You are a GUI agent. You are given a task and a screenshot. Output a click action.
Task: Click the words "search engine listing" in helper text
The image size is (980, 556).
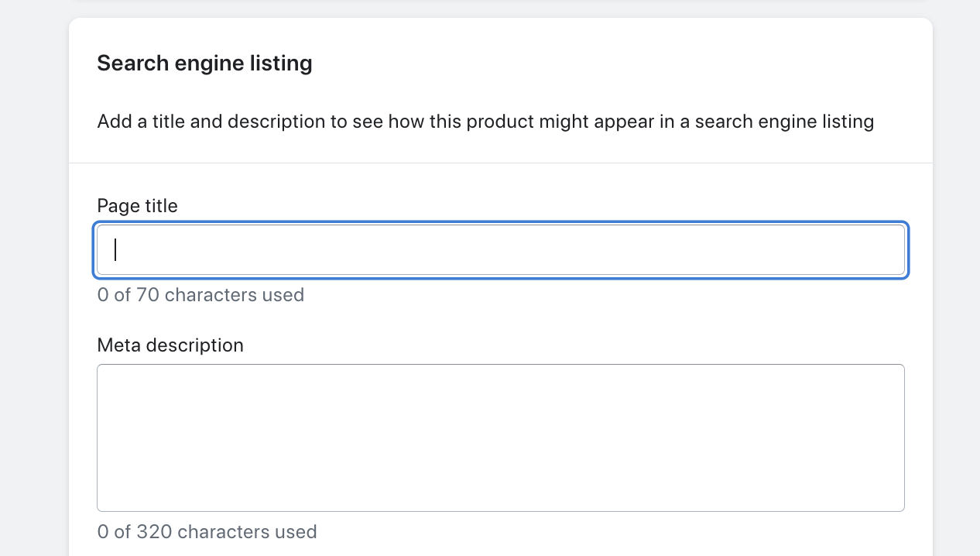click(784, 122)
